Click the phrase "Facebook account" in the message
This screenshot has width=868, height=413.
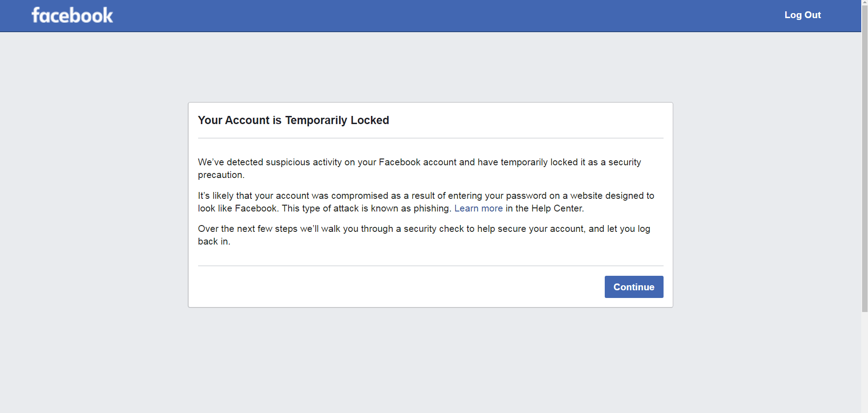(417, 162)
